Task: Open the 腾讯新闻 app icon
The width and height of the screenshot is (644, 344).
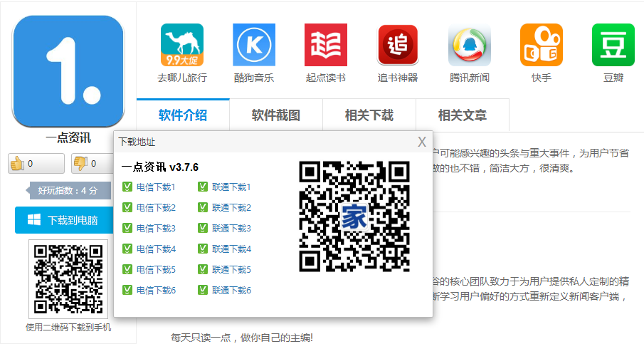Action: tap(470, 45)
